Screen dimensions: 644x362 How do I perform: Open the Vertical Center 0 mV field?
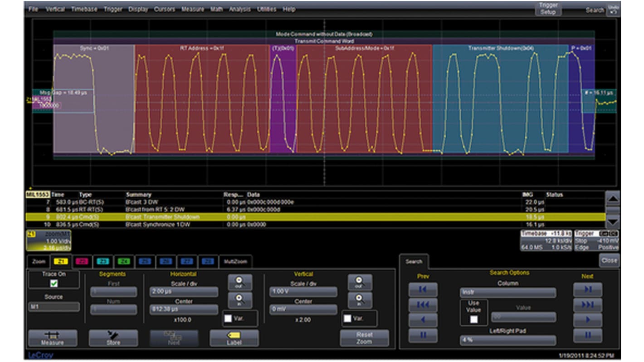303,309
